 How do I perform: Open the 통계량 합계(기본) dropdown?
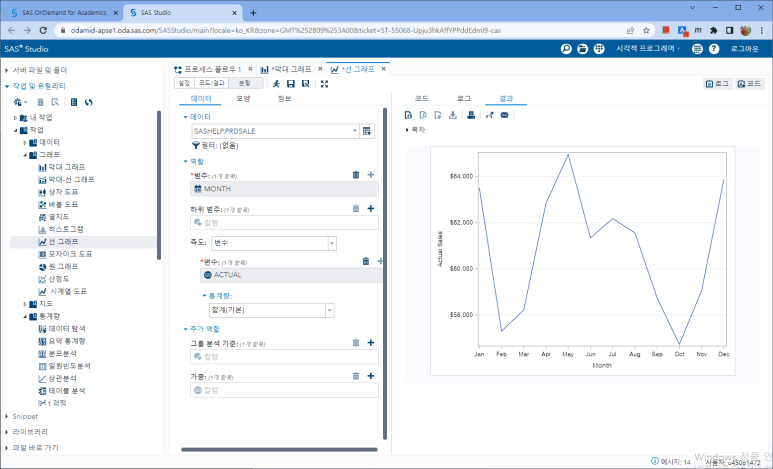pyautogui.click(x=329, y=310)
